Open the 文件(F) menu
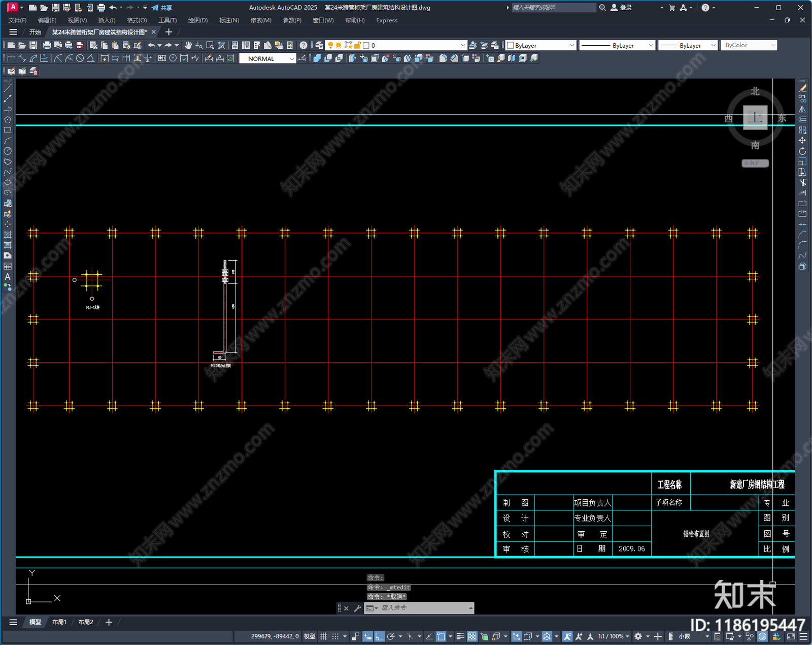The image size is (812, 645). (17, 20)
